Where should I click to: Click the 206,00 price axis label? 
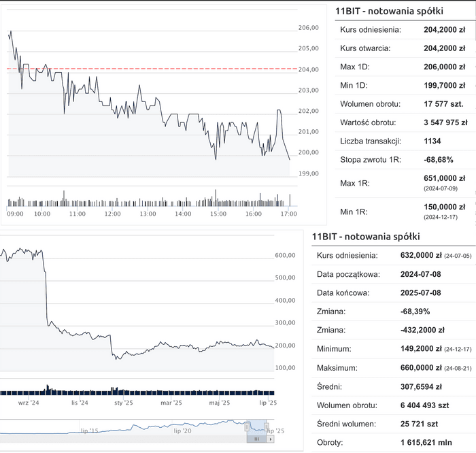click(x=309, y=28)
